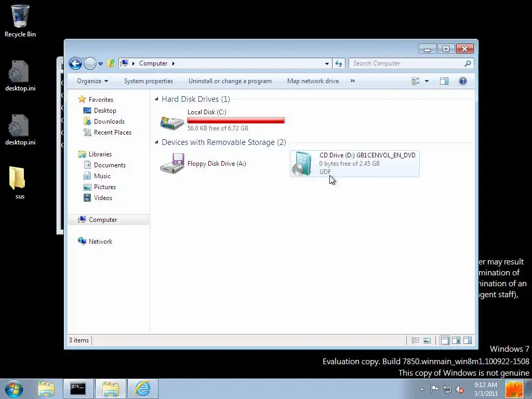Click the taskbar clock showing 9:12 AM

(x=486, y=389)
